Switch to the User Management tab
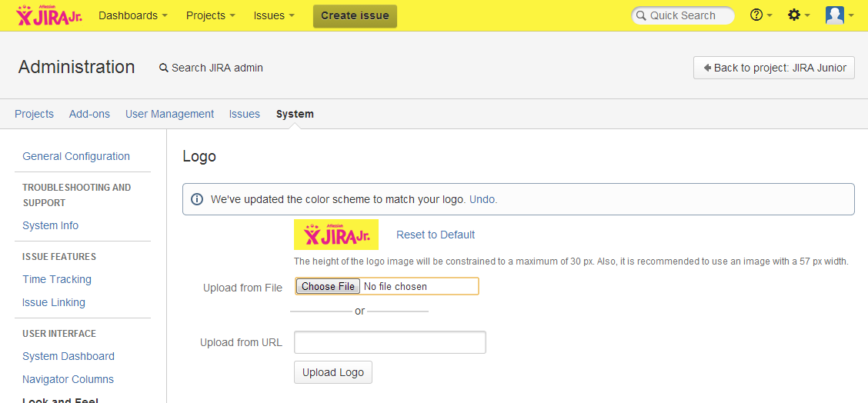The width and height of the screenshot is (868, 403). pyautogui.click(x=169, y=114)
